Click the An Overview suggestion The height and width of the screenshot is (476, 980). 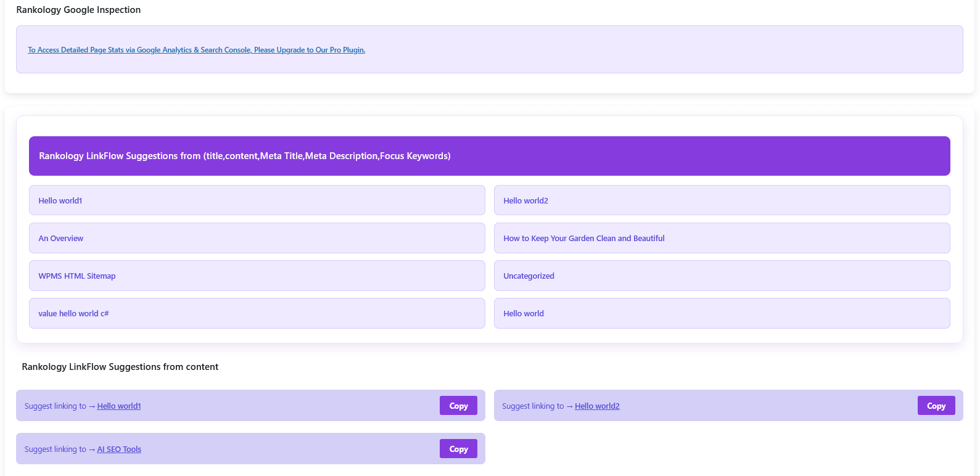pyautogui.click(x=257, y=238)
